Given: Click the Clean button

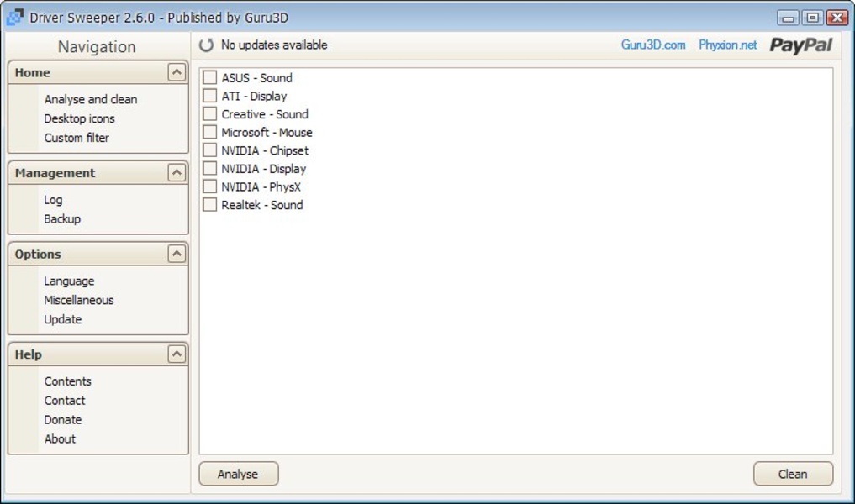Looking at the screenshot, I should click(793, 474).
